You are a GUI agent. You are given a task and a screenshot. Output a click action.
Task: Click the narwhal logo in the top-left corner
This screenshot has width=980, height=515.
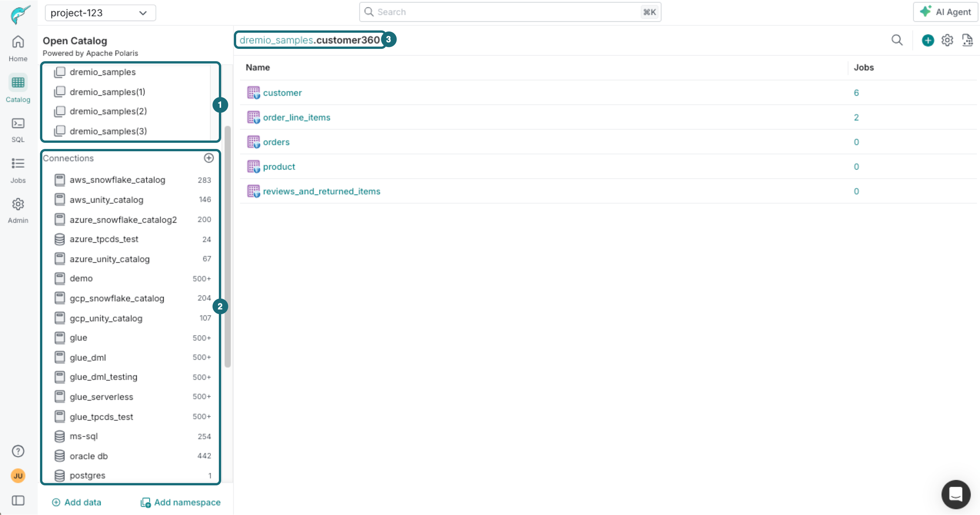18,15
